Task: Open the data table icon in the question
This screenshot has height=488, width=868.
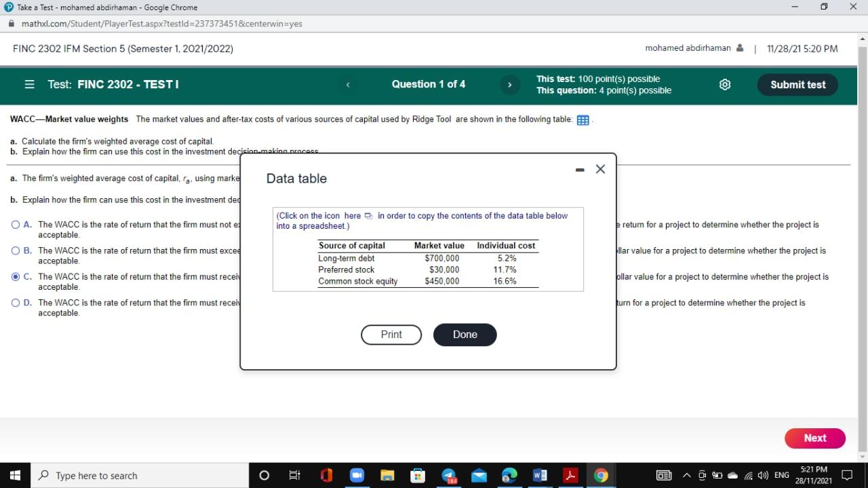Action: 583,120
